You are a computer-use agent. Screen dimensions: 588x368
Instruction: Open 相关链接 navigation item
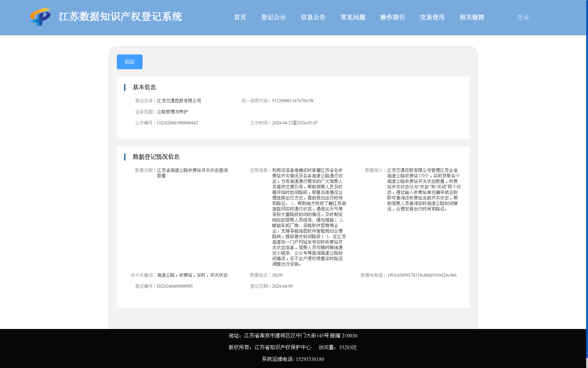coord(472,17)
